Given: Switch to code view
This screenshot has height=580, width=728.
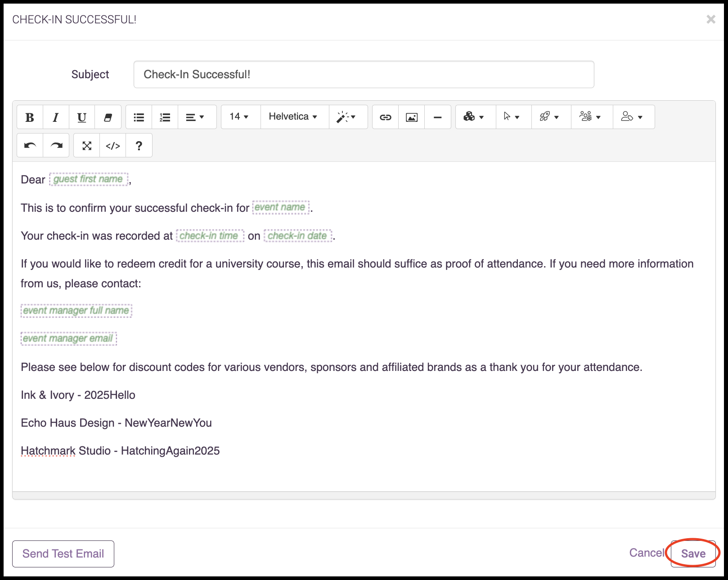Looking at the screenshot, I should click(x=113, y=145).
